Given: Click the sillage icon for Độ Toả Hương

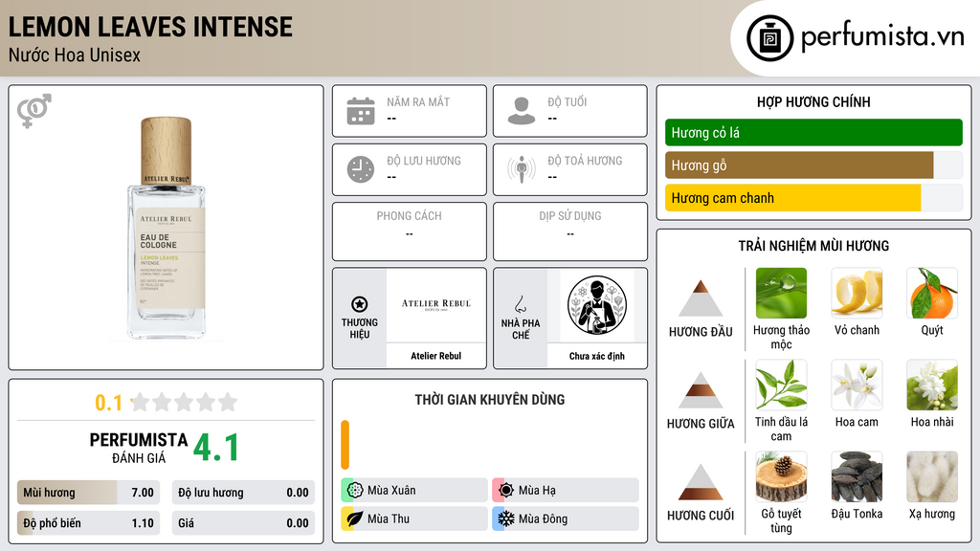Looking at the screenshot, I should (522, 169).
